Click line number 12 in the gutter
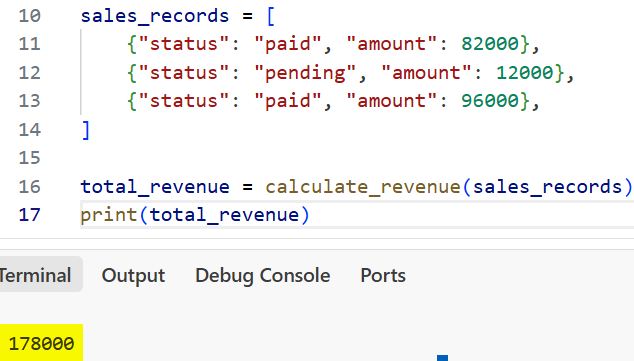This screenshot has height=361, width=634. 30,73
